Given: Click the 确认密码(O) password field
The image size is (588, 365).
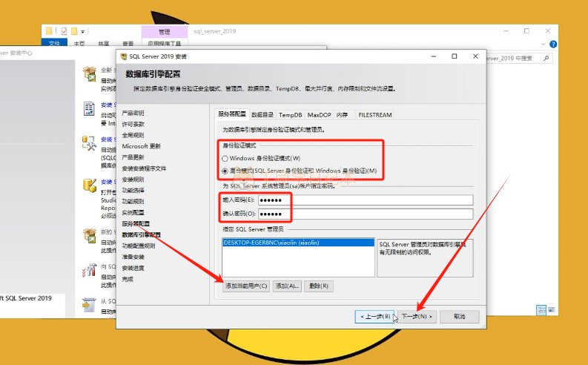Looking at the screenshot, I should pos(366,214).
